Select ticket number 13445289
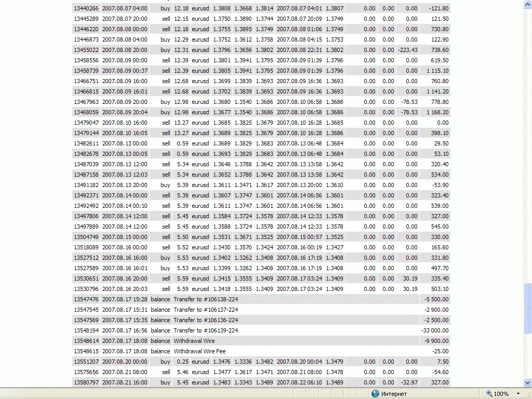The width and height of the screenshot is (532, 399). pyautogui.click(x=86, y=19)
